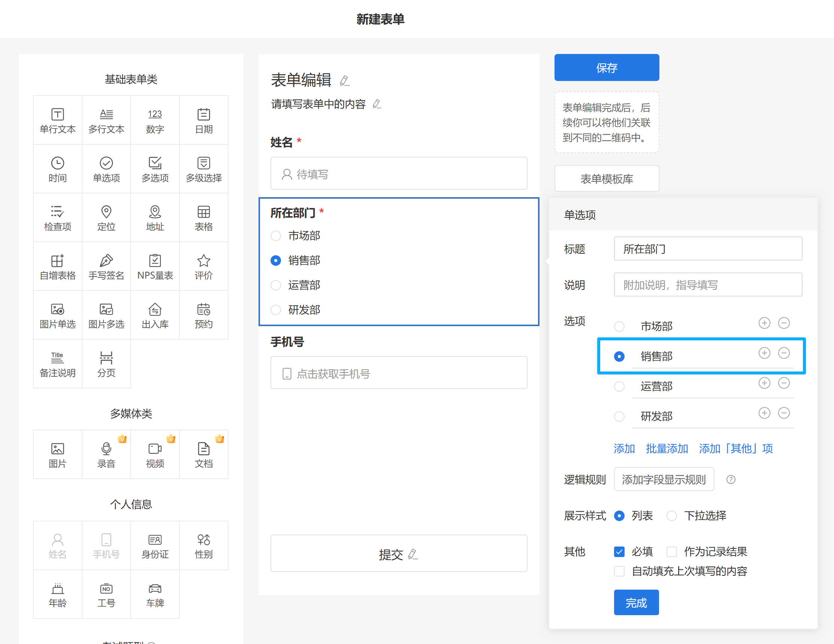Click the edit pencil next to 表单编辑 title
This screenshot has width=834, height=644.
click(x=344, y=81)
